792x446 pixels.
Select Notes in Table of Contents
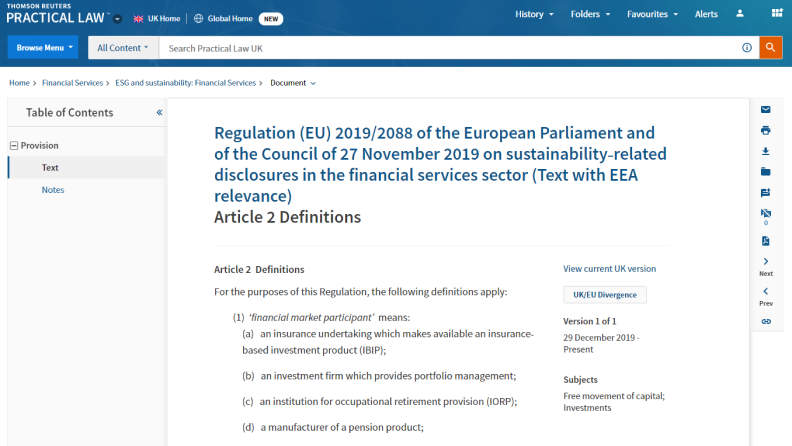pos(53,190)
